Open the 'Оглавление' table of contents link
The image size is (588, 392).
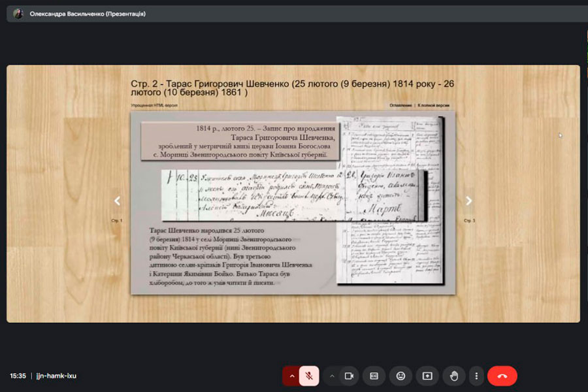tap(400, 105)
